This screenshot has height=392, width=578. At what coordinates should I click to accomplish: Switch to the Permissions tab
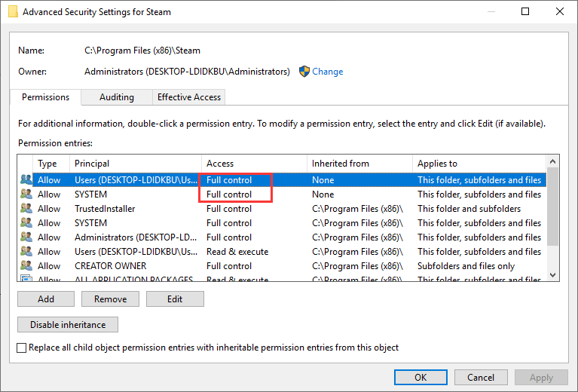point(45,97)
